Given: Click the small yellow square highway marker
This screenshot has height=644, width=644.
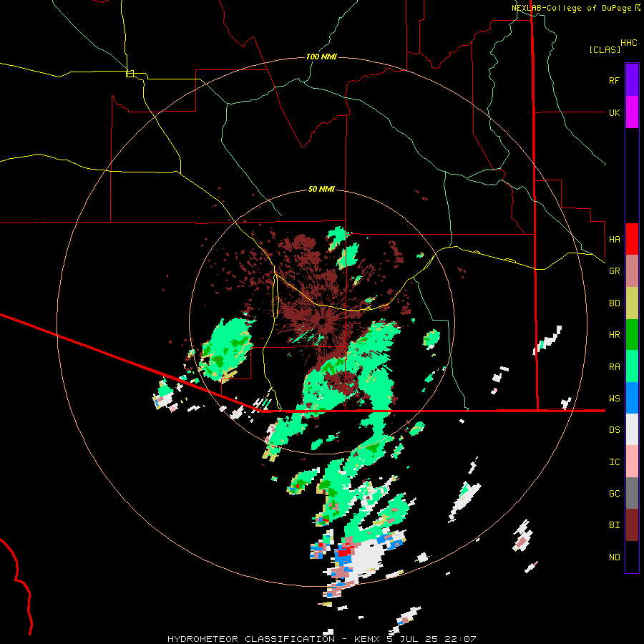Looking at the screenshot, I should 130,74.
